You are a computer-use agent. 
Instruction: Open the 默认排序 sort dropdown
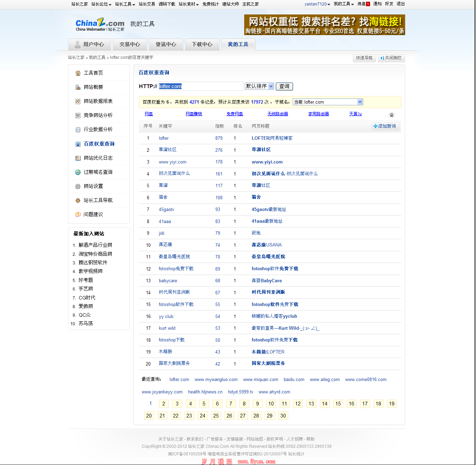(x=259, y=86)
